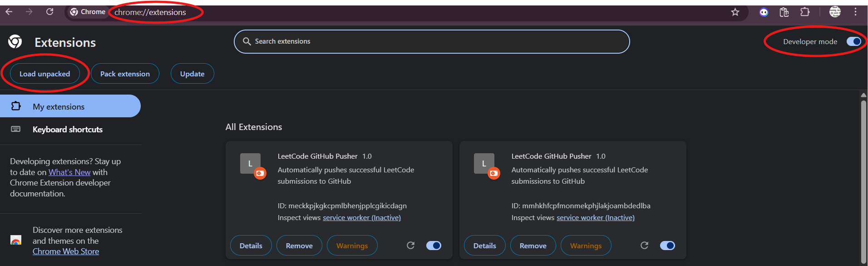Disable the second LeetCode GitHub Pusher (ID mmhkh...)

coord(667,246)
